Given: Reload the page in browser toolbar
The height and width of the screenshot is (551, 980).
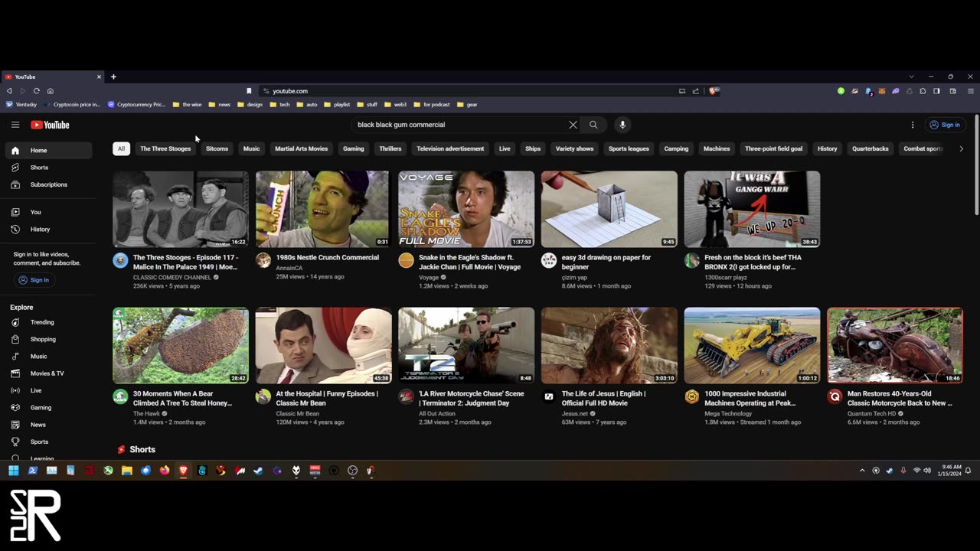Looking at the screenshot, I should [36, 91].
